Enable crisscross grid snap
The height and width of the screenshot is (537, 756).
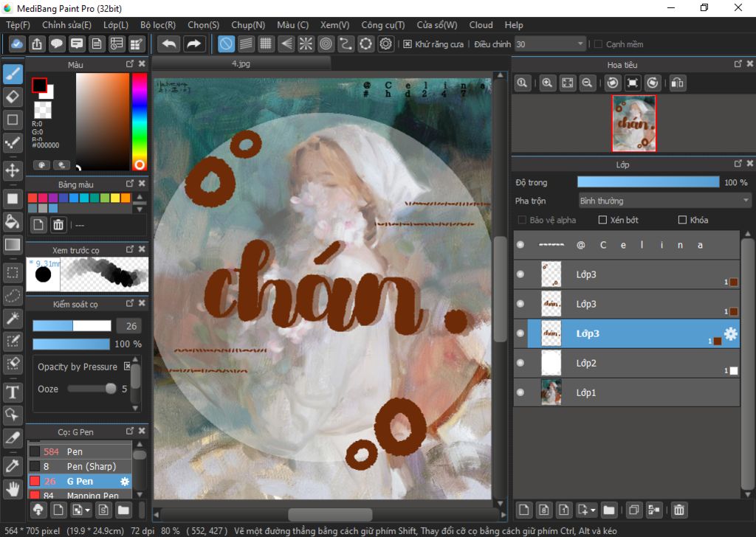click(266, 44)
